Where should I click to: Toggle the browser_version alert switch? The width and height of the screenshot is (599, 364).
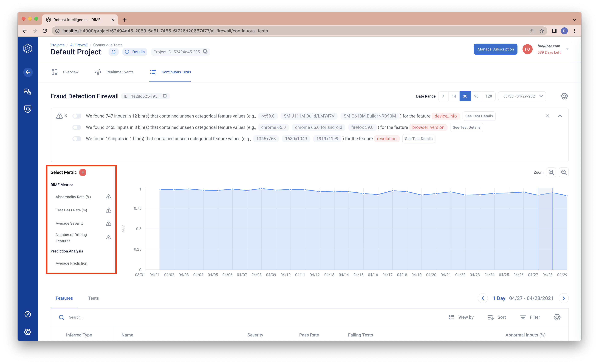(x=77, y=127)
